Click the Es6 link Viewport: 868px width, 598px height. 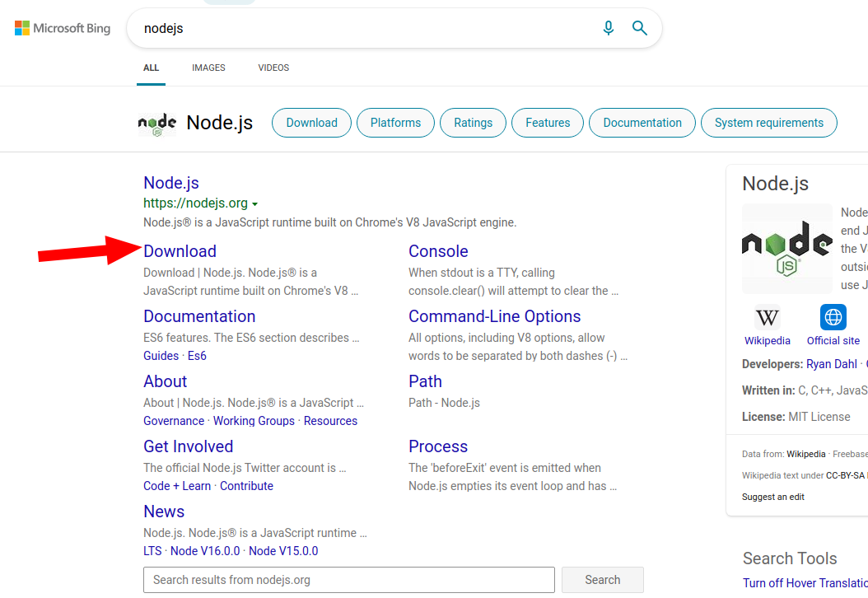[197, 356]
